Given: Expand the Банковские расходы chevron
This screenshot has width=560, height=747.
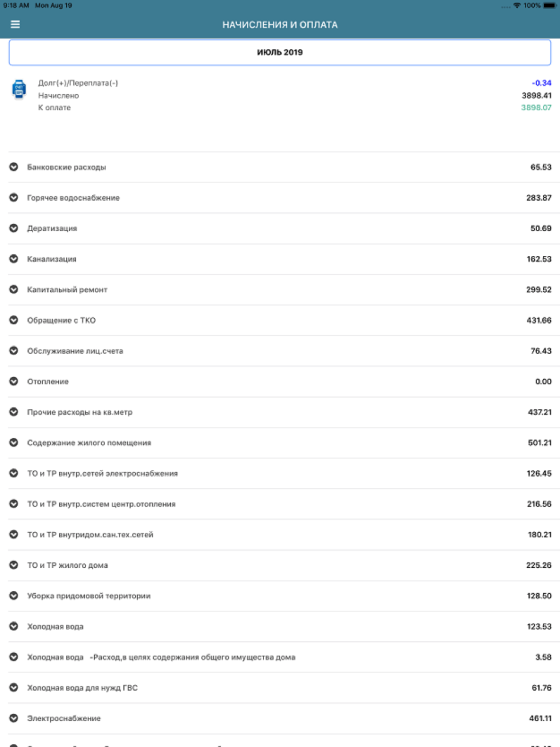Looking at the screenshot, I should coord(13,167).
